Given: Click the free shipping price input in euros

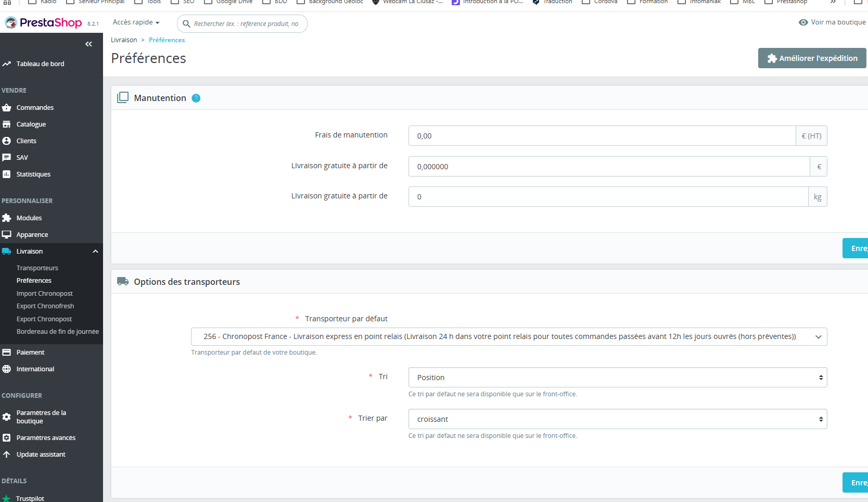Looking at the screenshot, I should [609, 167].
